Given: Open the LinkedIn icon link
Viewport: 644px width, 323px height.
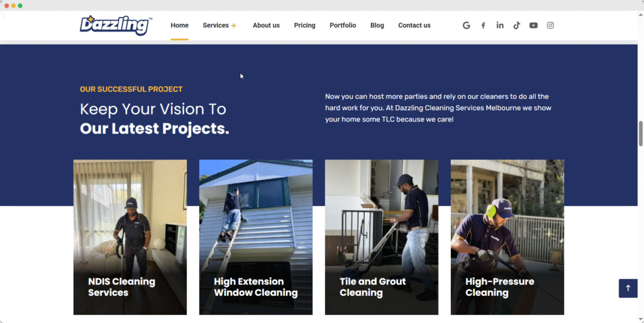Looking at the screenshot, I should point(500,25).
